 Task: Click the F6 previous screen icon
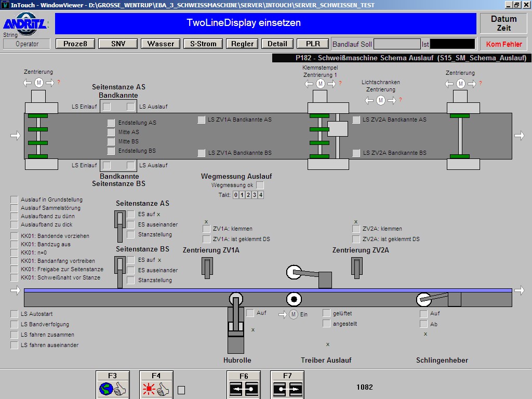click(x=244, y=388)
